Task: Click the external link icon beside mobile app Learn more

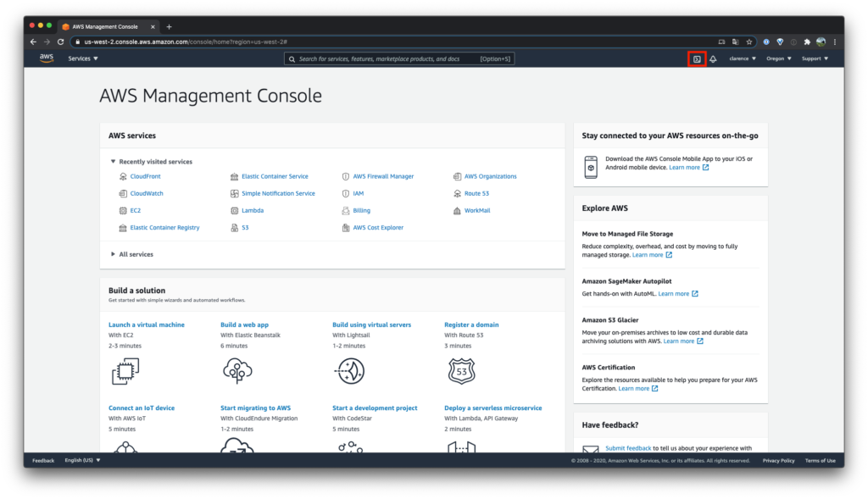Action: pyautogui.click(x=706, y=167)
